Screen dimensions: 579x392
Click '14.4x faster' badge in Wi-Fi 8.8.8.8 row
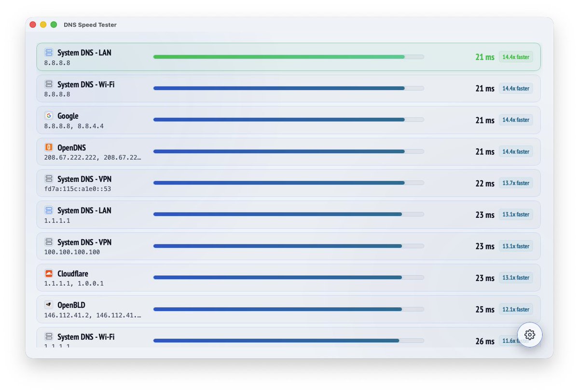(516, 88)
